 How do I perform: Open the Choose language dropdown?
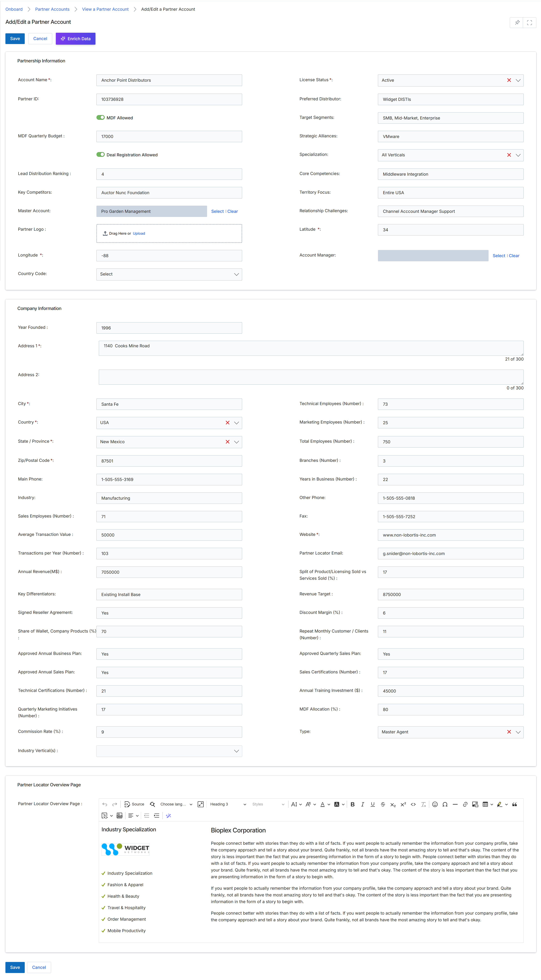[176, 804]
